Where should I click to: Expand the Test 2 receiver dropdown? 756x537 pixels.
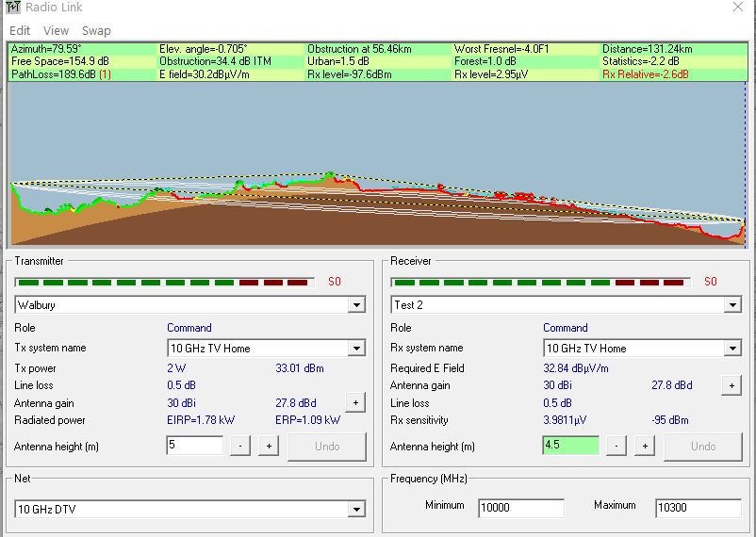click(x=732, y=305)
